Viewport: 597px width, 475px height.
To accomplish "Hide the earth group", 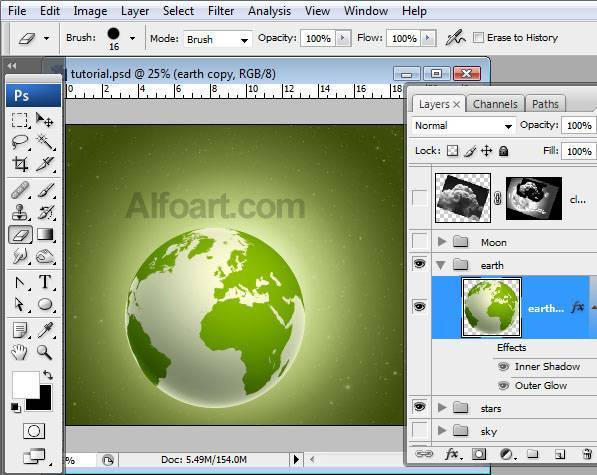I will coord(420,263).
